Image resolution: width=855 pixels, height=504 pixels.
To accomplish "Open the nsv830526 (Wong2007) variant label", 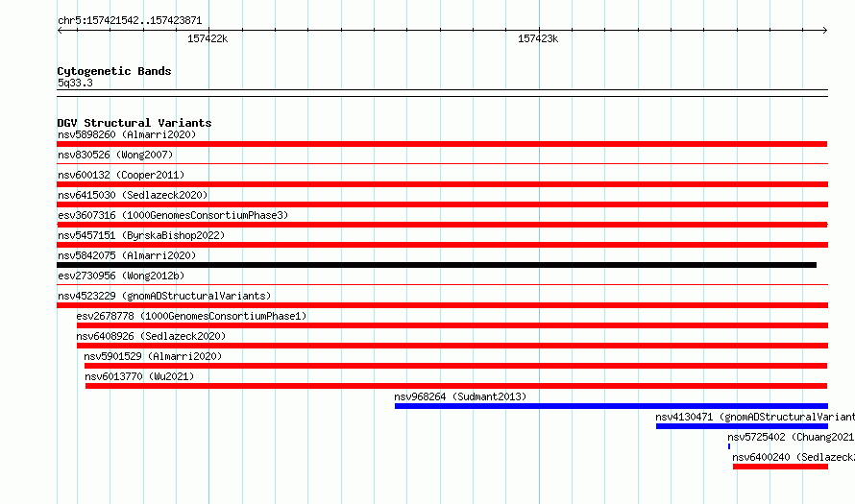I will (x=115, y=155).
